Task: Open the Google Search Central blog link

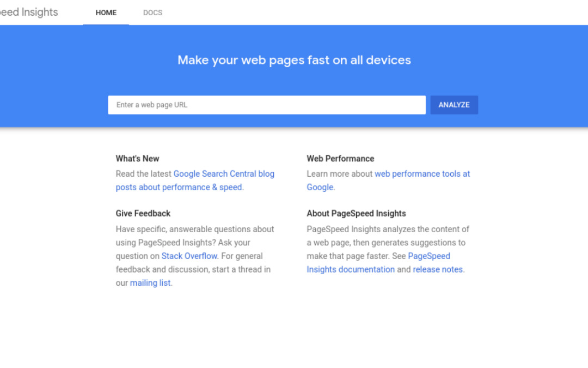Action: pos(224,174)
